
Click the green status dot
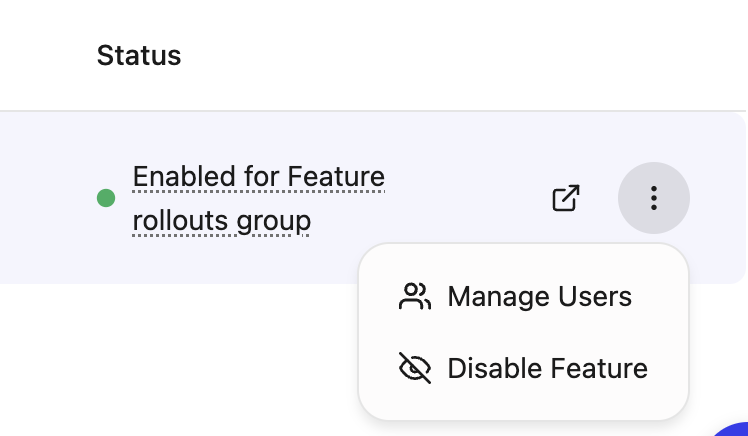pyautogui.click(x=106, y=198)
